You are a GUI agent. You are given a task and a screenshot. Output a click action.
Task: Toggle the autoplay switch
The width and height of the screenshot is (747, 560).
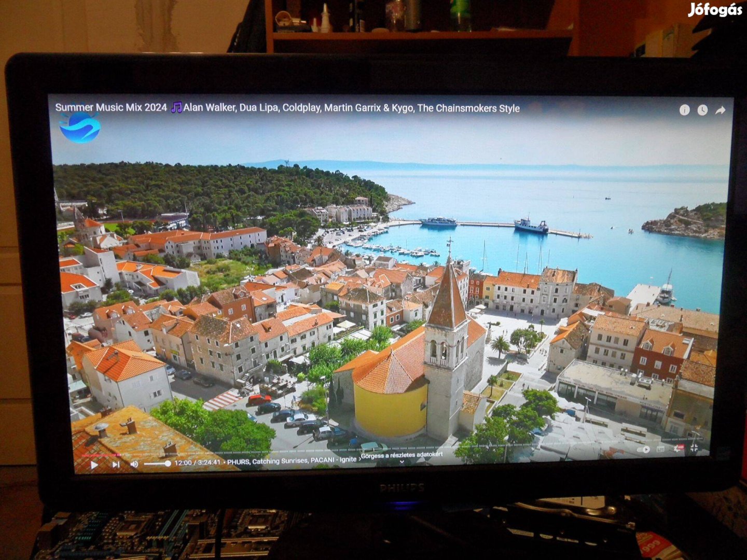[x=644, y=450]
